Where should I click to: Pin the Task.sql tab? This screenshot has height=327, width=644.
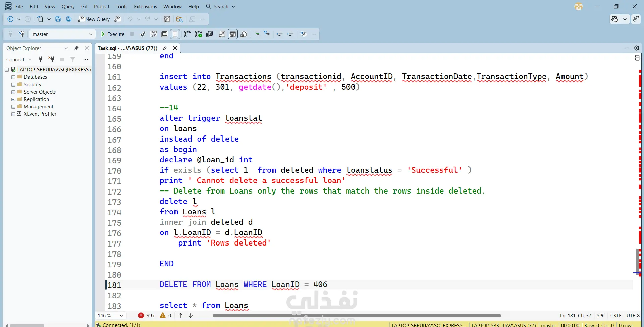click(x=165, y=48)
